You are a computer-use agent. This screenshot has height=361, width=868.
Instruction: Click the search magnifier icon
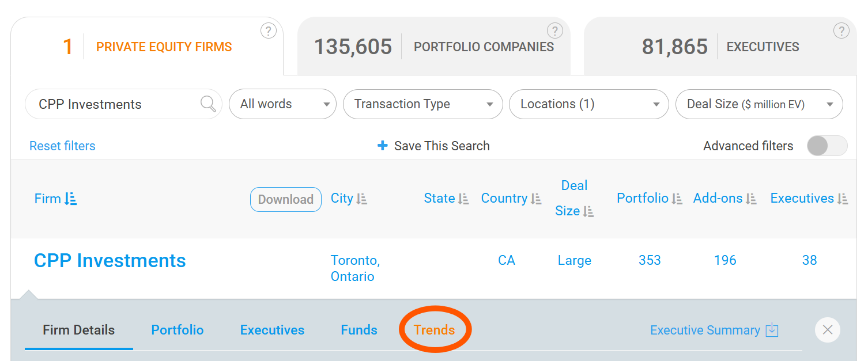coord(208,104)
